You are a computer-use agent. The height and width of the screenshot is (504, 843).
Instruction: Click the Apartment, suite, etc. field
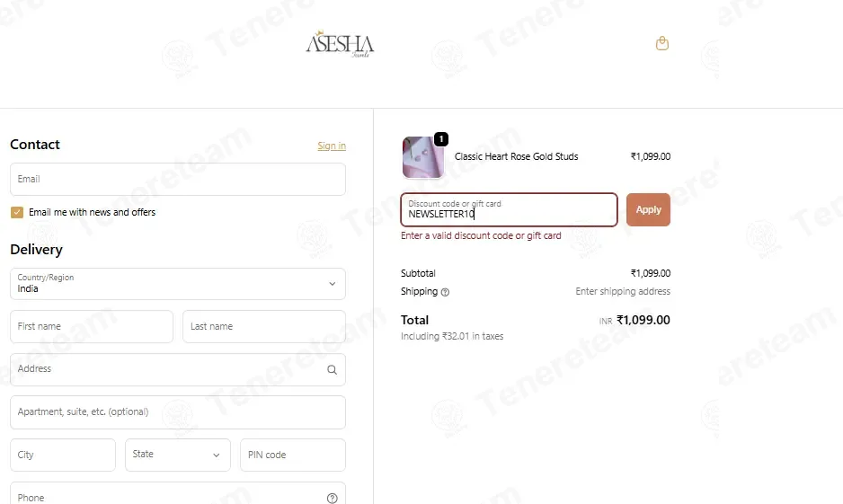[178, 412]
